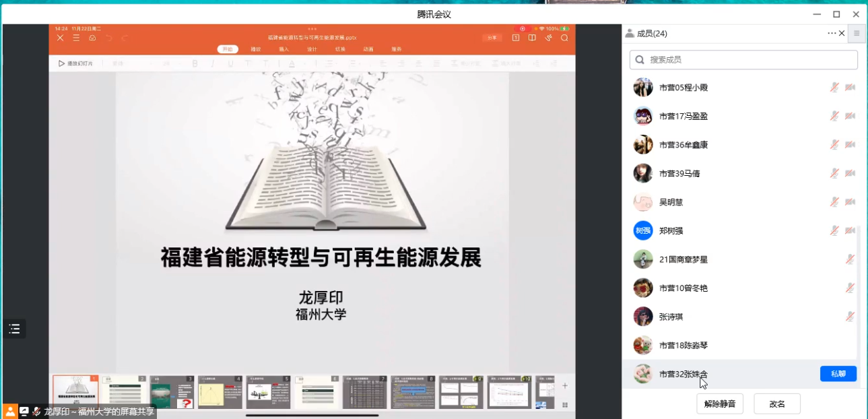Switch to the 设计 tab
Image resolution: width=868 pixels, height=419 pixels.
point(312,49)
